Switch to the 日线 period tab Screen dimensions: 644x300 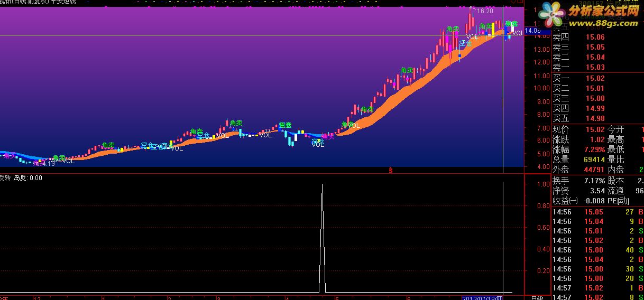pyautogui.click(x=537, y=298)
